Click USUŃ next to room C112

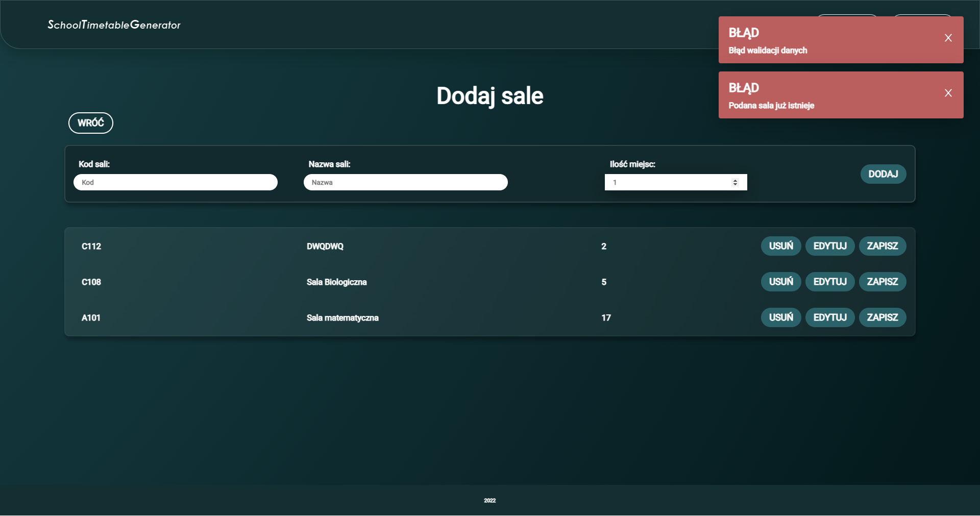(780, 246)
